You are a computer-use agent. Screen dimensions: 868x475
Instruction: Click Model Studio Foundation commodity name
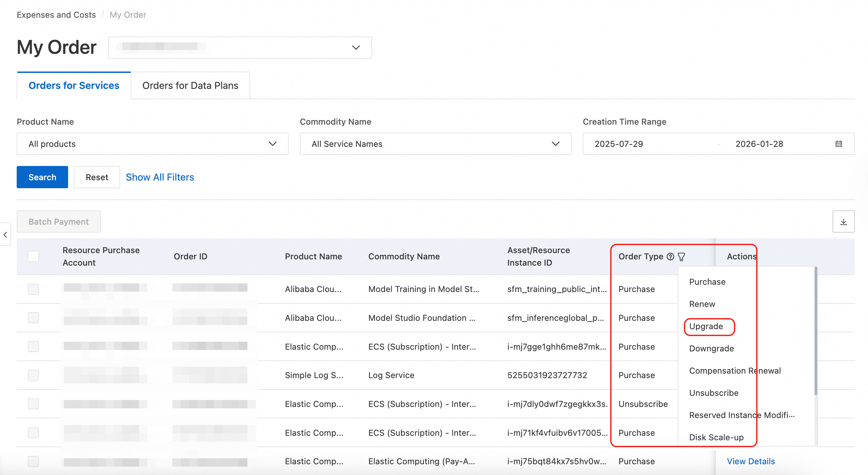tap(422, 318)
